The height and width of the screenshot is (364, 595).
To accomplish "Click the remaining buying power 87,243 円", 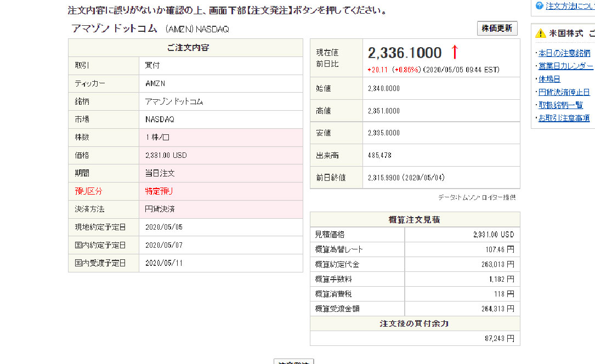I will pyautogui.click(x=500, y=338).
